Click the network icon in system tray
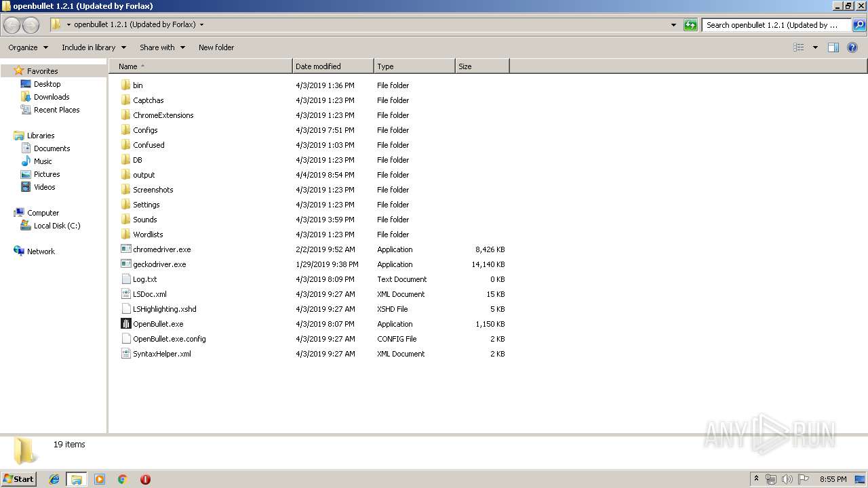The image size is (868, 488). tap(771, 479)
